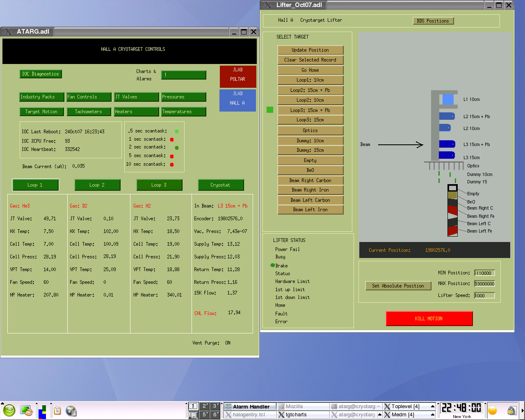Select target Loop3: 15cm
The height and width of the screenshot is (420, 525).
[x=310, y=120]
